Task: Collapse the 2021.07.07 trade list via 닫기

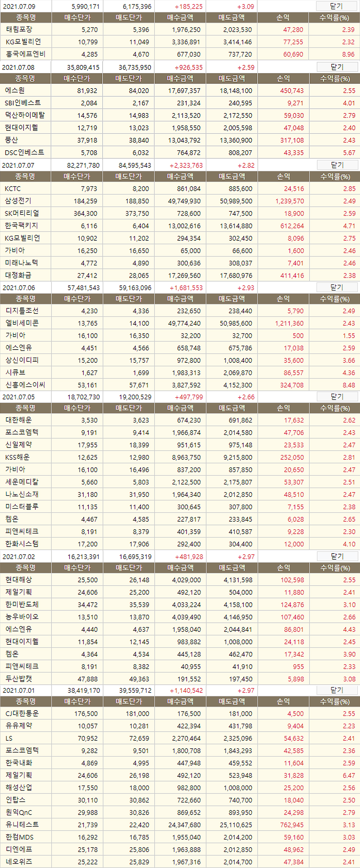Action: [x=337, y=165]
